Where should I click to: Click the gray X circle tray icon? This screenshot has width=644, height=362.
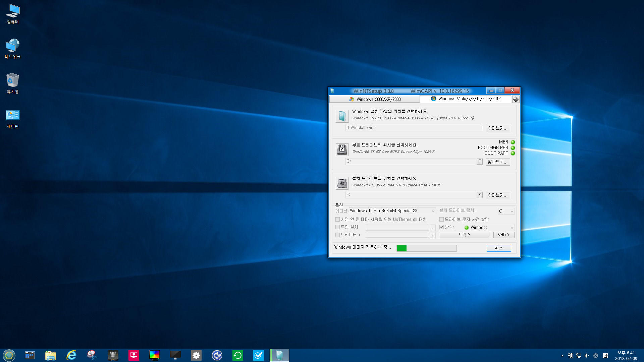click(x=596, y=356)
